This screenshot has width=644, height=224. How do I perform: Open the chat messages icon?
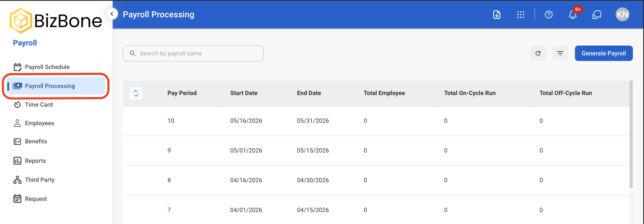(x=597, y=14)
